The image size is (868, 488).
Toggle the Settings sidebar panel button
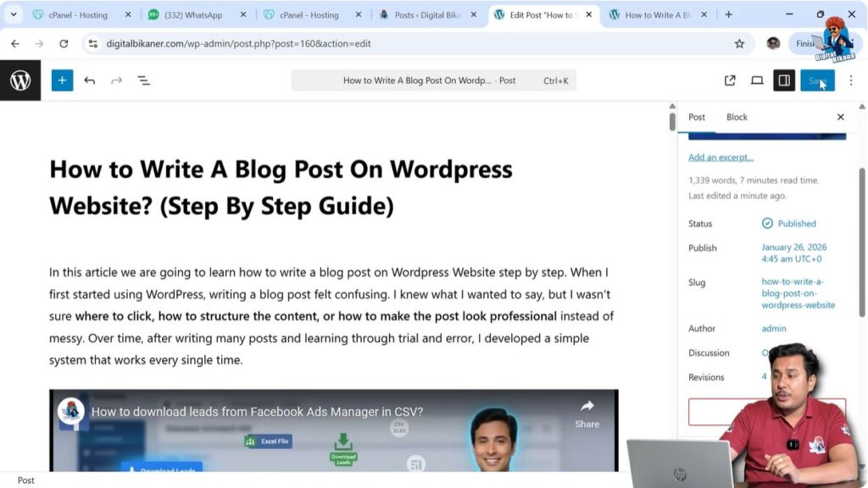click(784, 80)
